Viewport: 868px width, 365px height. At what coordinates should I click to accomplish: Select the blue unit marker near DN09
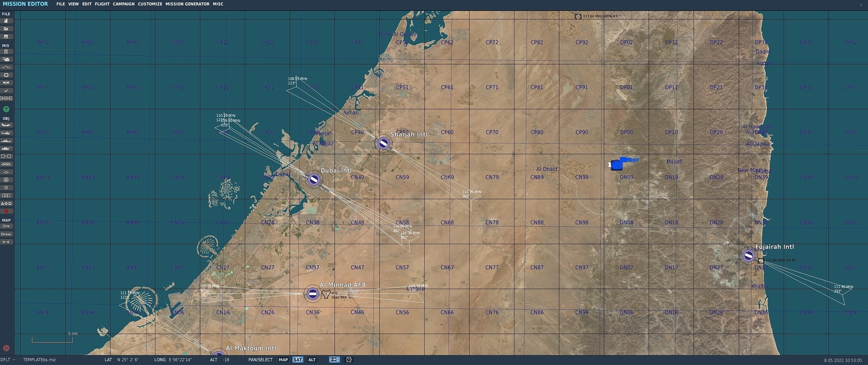(617, 165)
